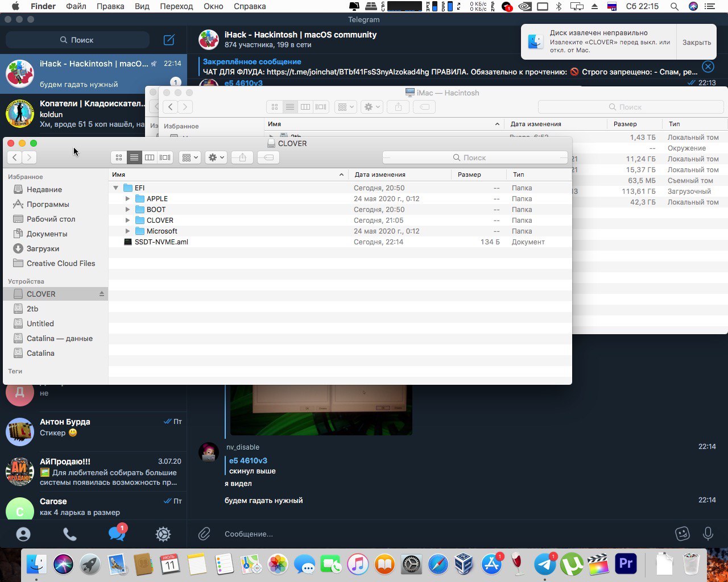Dismiss the pinned message in Telegram

[x=708, y=66]
